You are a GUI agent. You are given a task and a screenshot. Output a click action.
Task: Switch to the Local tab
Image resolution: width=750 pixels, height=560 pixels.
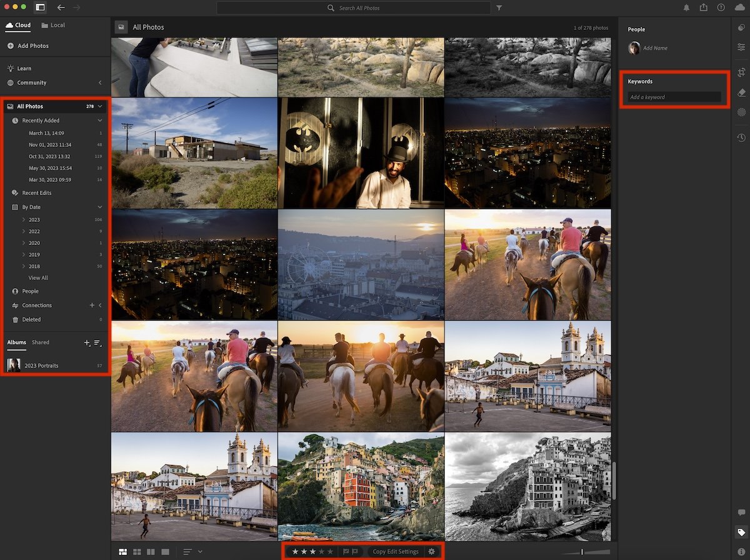53,25
